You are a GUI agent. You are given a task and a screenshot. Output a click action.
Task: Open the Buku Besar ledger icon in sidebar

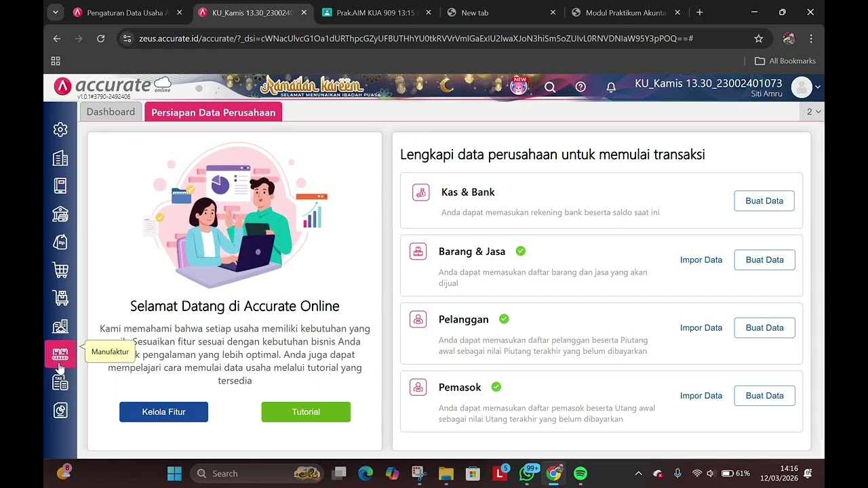pyautogui.click(x=60, y=186)
